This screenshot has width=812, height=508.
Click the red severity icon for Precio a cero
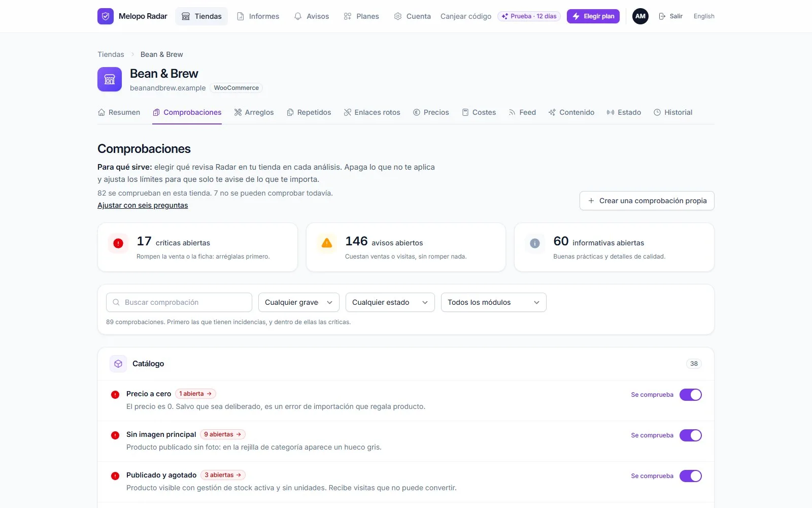coord(115,395)
